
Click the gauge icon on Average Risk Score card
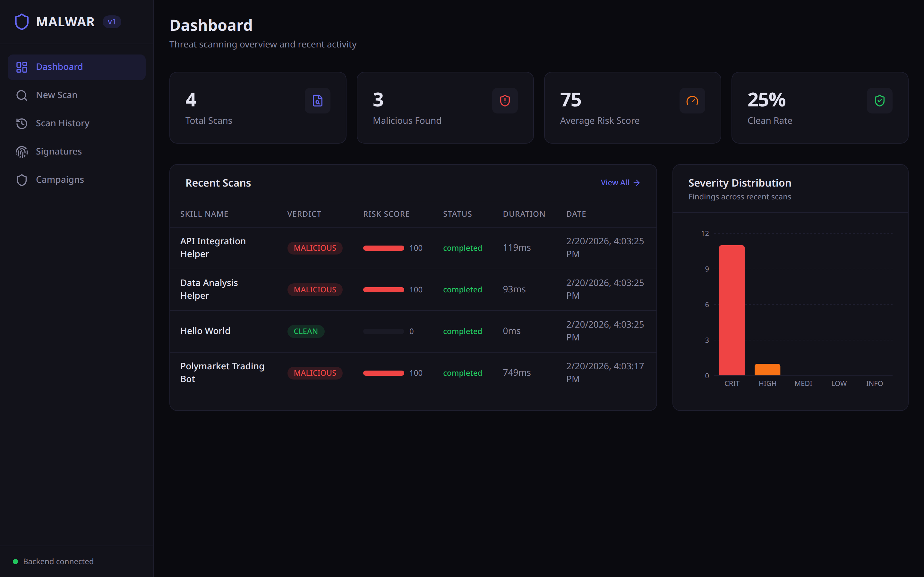692,100
